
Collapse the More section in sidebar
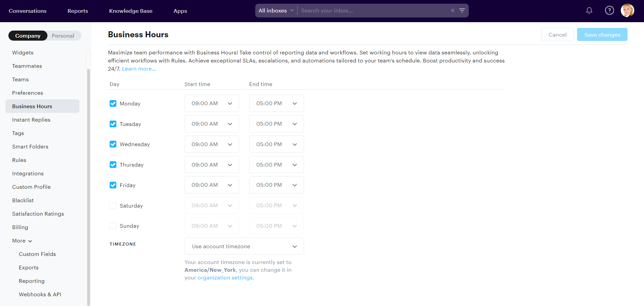pyautogui.click(x=22, y=241)
